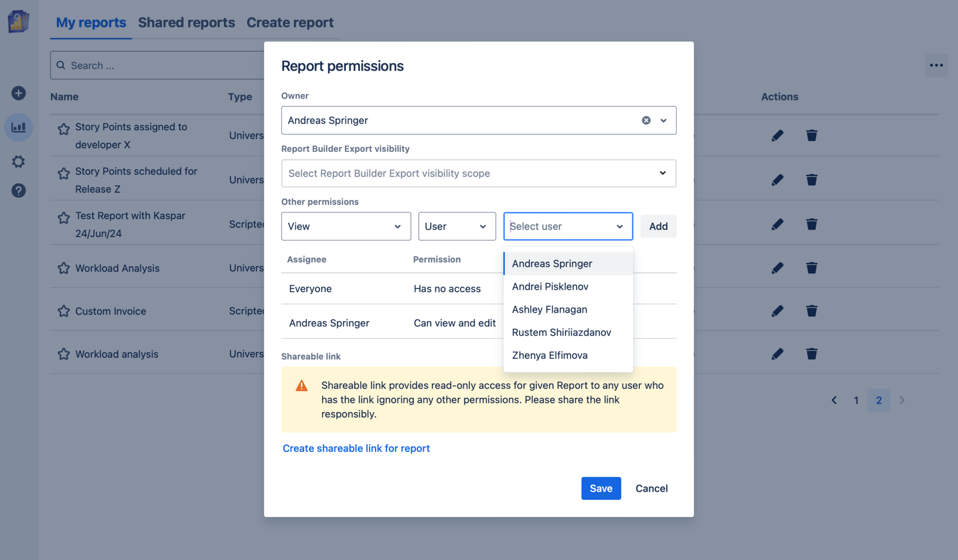This screenshot has height=560, width=958.
Task: Switch to the Shared reports tab
Action: (186, 22)
